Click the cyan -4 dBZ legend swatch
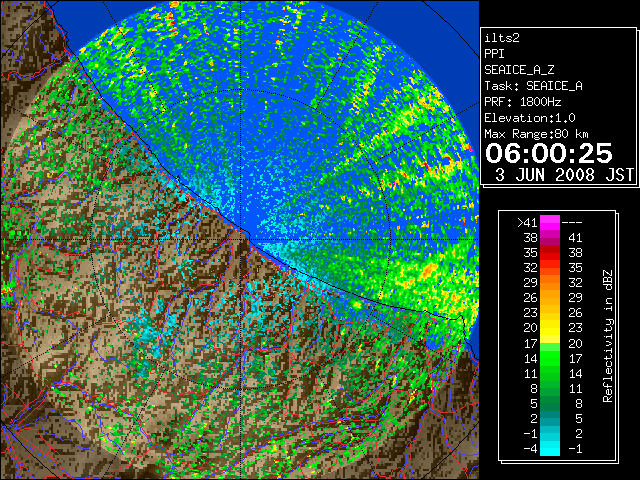Image resolution: width=640 pixels, height=480 pixels. (550, 449)
